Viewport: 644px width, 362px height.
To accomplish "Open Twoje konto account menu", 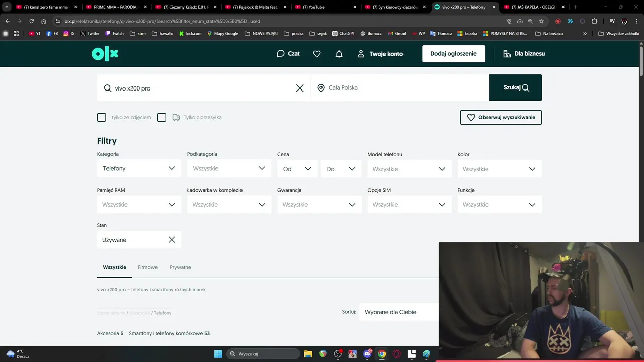I will pos(380,54).
